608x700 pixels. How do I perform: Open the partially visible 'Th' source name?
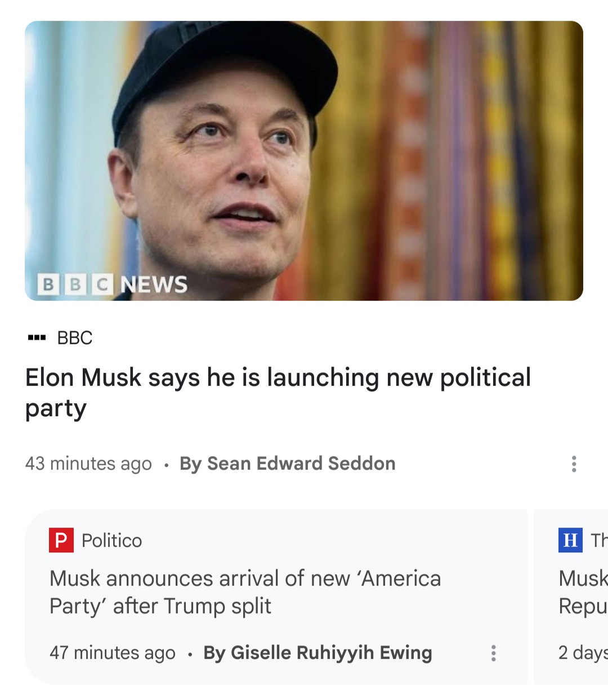(x=599, y=541)
